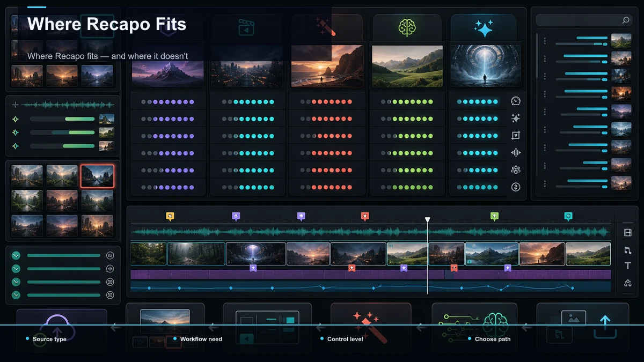644x362 pixels.
Task: Click the top sparkle icon beside the sliders
Action: coord(16,119)
